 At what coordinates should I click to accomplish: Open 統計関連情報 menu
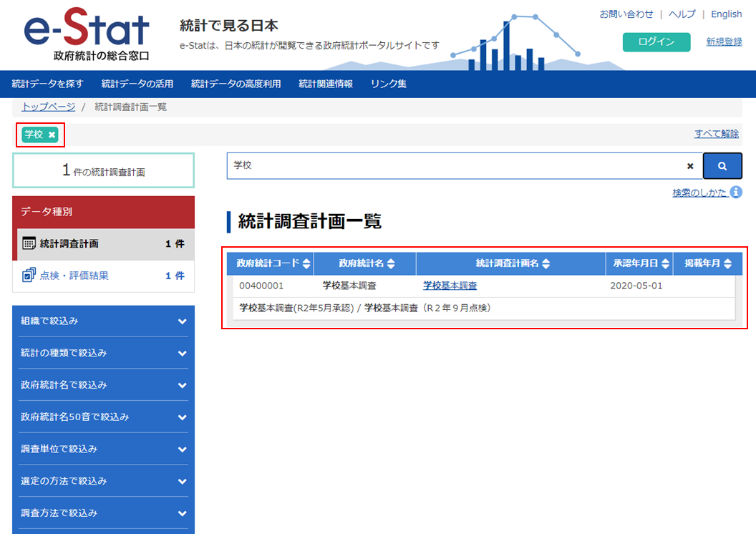(326, 84)
